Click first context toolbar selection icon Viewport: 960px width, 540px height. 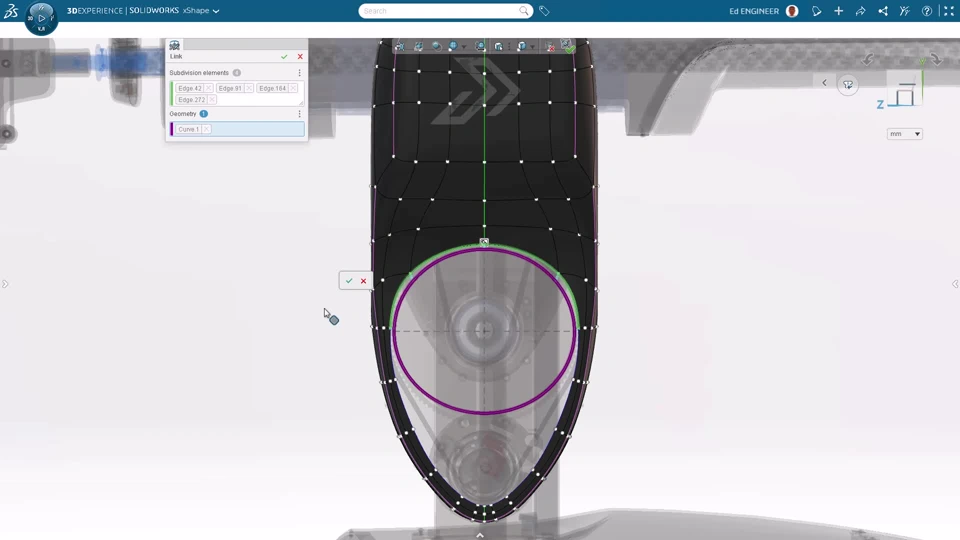[x=400, y=47]
